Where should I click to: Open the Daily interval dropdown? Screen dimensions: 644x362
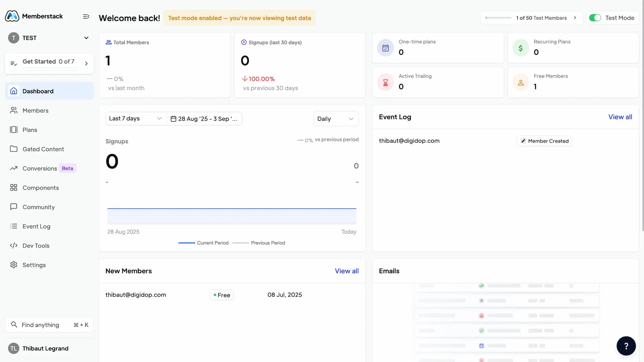(336, 119)
